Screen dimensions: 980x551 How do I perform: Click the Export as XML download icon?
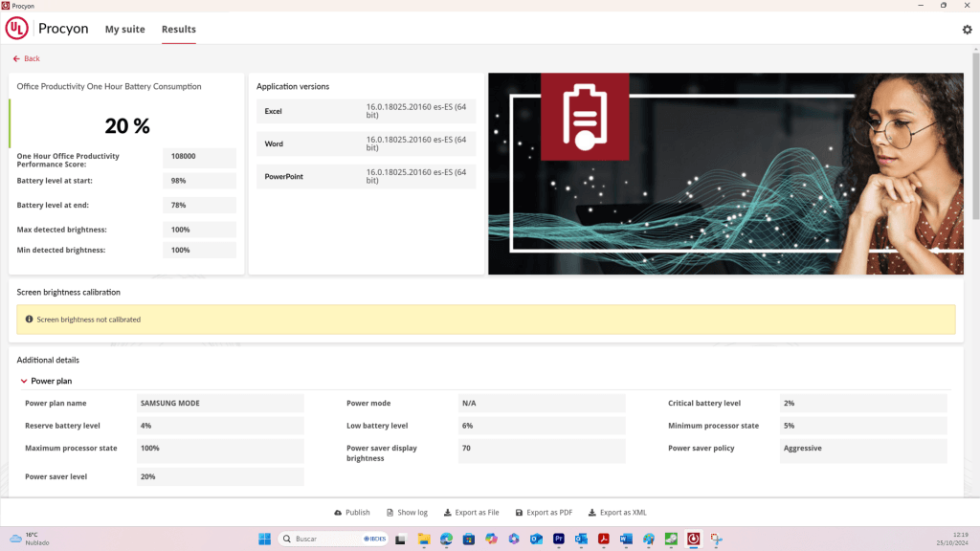coord(591,513)
